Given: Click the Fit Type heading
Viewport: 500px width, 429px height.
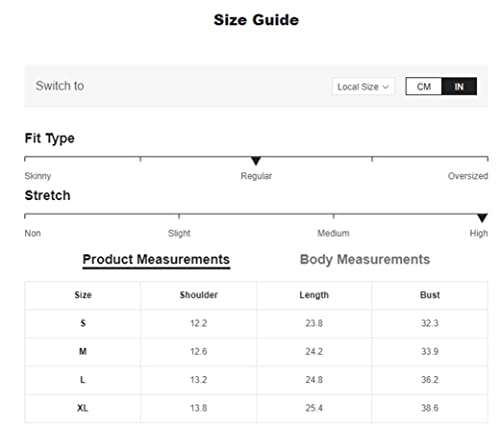Looking at the screenshot, I should point(50,138).
